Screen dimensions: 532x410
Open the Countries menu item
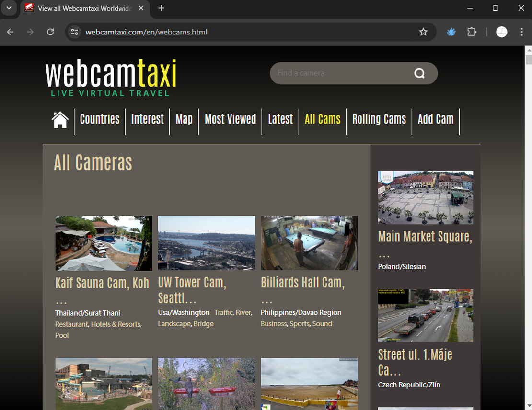[99, 119]
